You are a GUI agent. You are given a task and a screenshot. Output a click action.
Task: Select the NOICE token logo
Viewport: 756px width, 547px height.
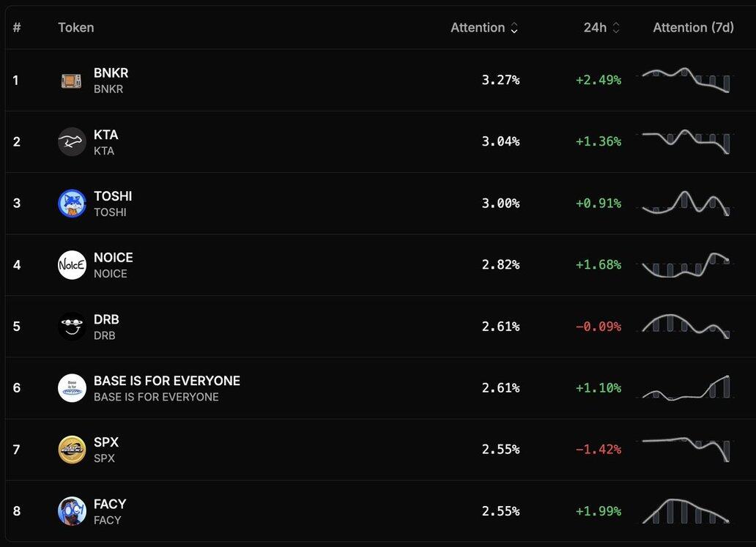tap(72, 265)
